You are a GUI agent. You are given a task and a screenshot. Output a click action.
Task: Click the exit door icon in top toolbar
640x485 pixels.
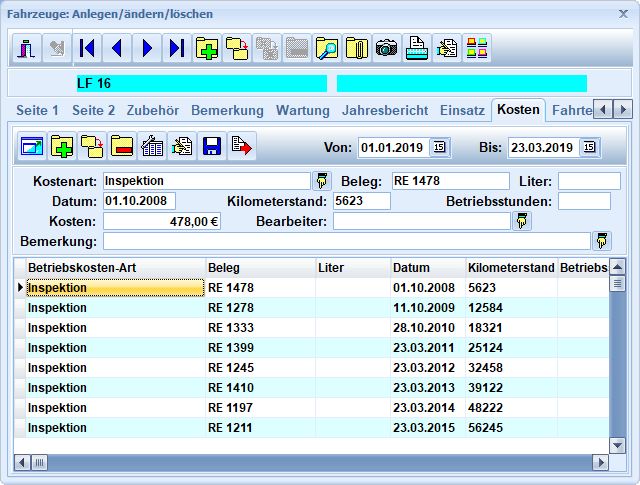pos(27,49)
